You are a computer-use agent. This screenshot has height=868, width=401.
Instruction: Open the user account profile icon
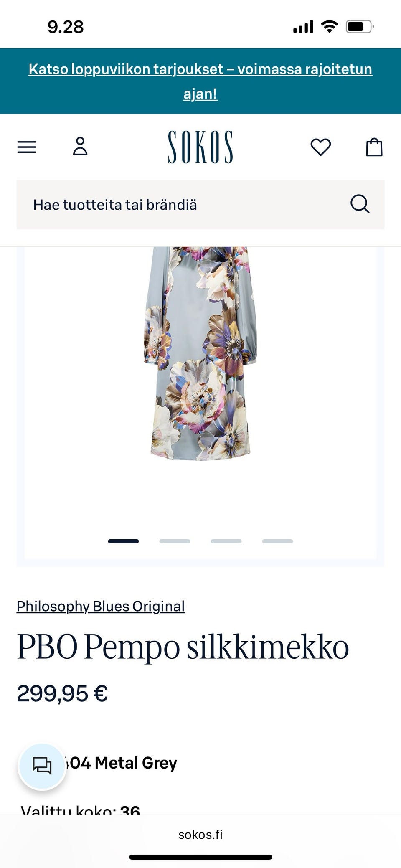pos(80,147)
